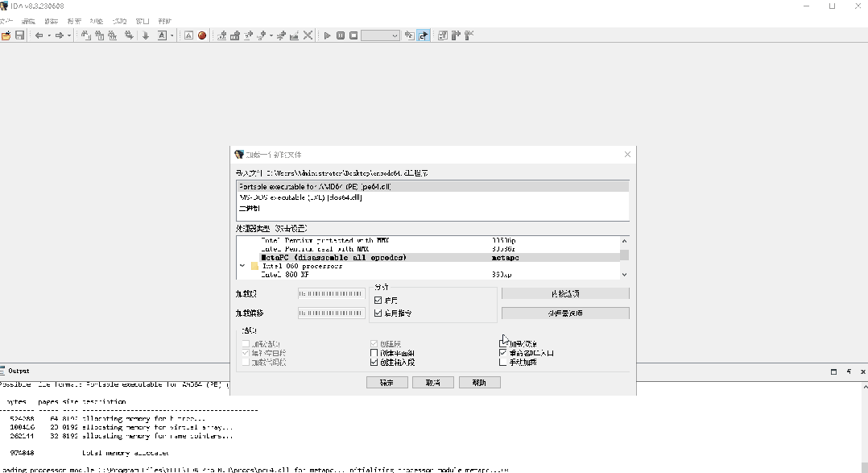
Task: Close the load new file dialog
Action: 627,155
